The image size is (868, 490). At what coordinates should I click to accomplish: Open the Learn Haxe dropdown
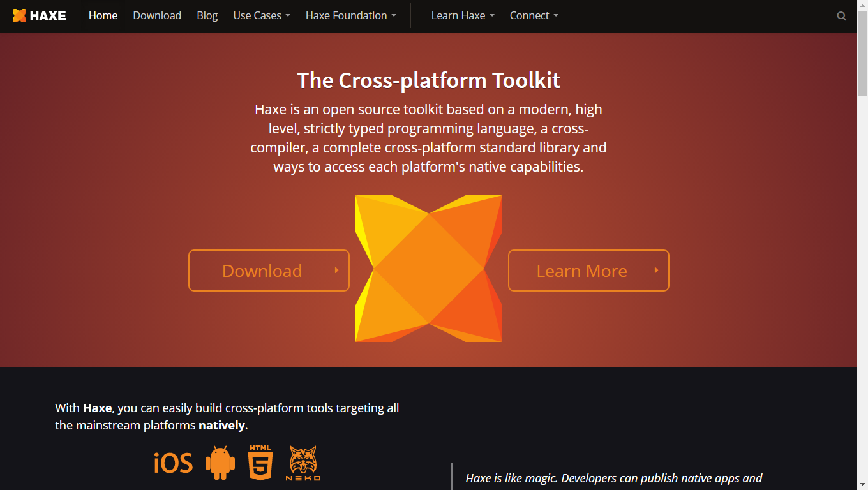pos(462,15)
